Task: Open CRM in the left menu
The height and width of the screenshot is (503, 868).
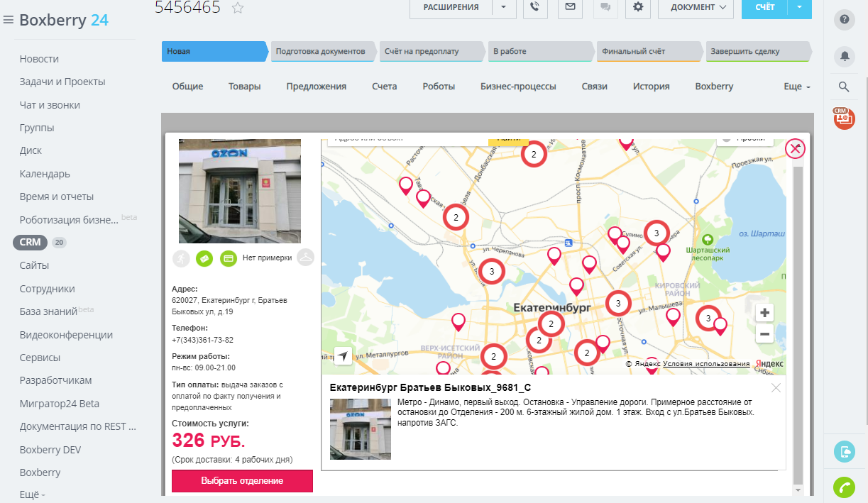Action: coord(30,242)
